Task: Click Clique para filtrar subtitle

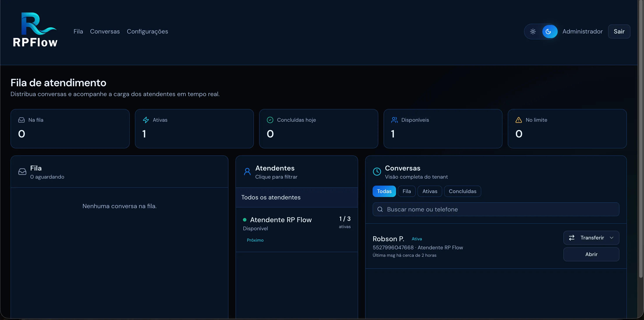Action: pos(276,177)
